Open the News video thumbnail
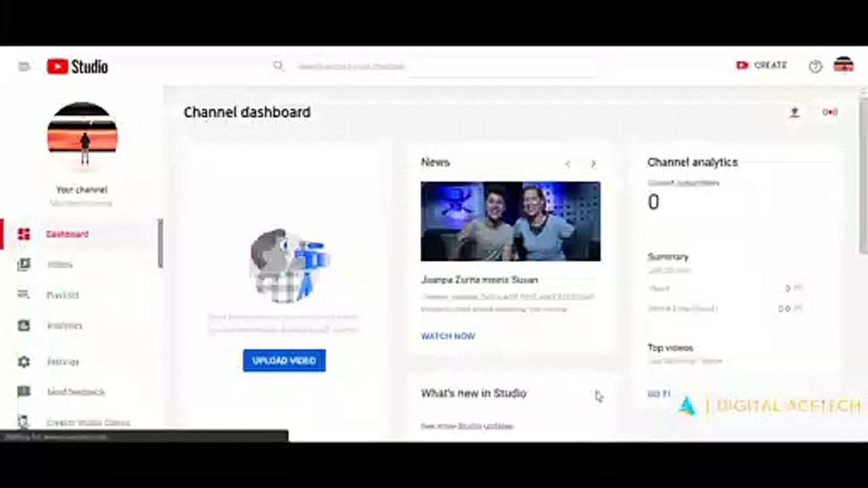Screen dimensions: 868x488 pos(511,221)
